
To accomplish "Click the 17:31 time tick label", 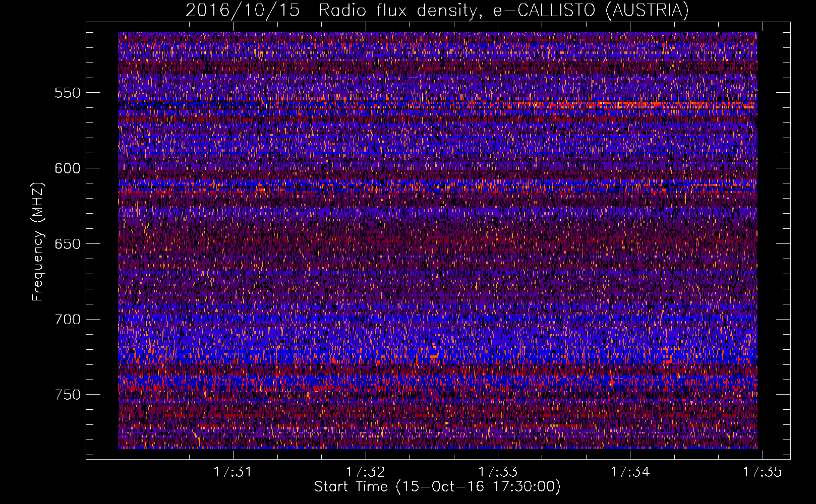I will pyautogui.click(x=232, y=472).
